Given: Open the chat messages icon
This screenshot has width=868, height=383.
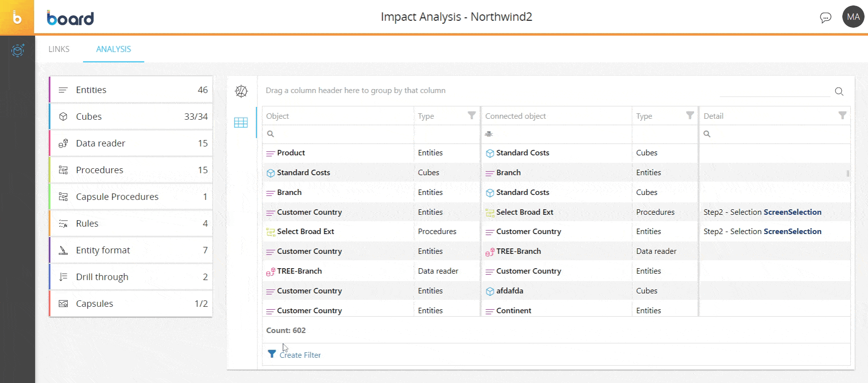Looking at the screenshot, I should [825, 18].
